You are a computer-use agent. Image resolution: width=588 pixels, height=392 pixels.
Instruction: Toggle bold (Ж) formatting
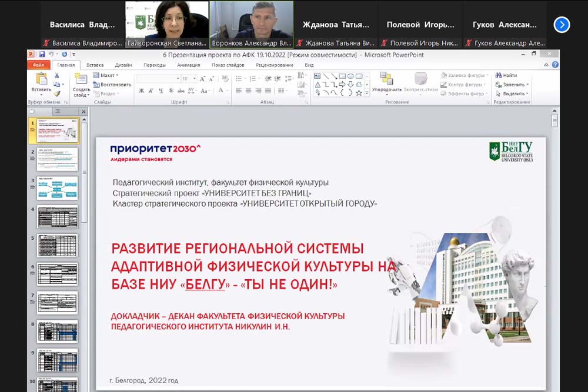pyautogui.click(x=142, y=91)
